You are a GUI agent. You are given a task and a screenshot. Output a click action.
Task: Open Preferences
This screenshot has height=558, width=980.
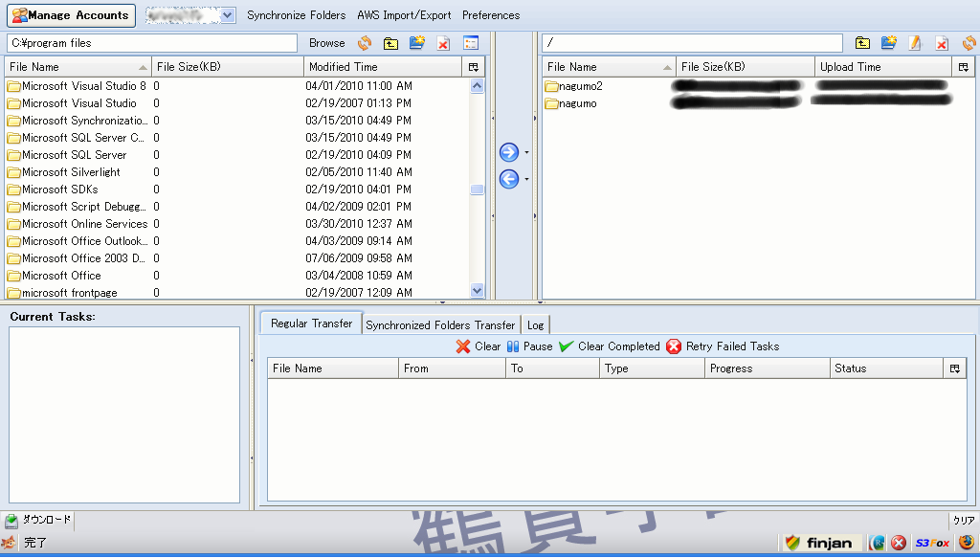(x=491, y=15)
